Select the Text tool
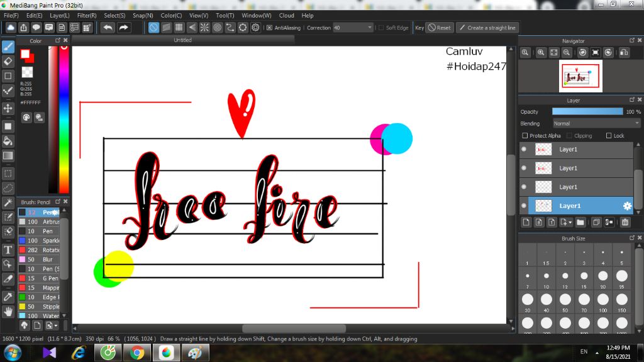 (x=8, y=250)
